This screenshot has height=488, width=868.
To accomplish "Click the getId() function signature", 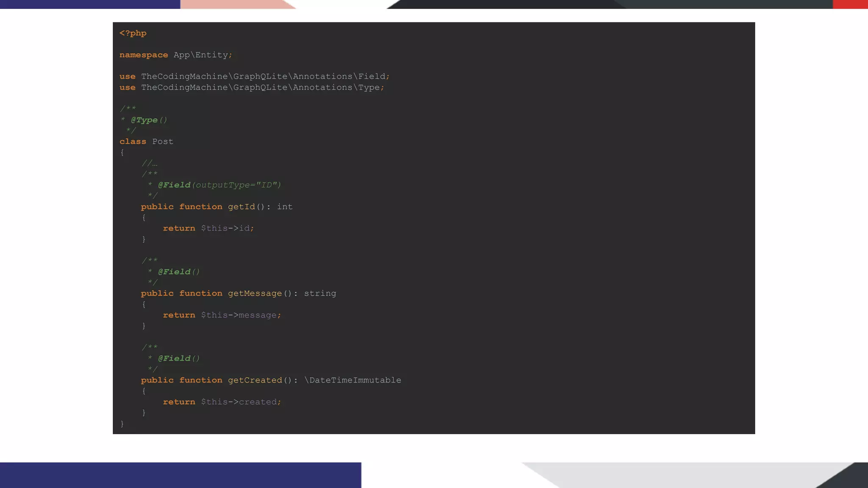I will (217, 207).
